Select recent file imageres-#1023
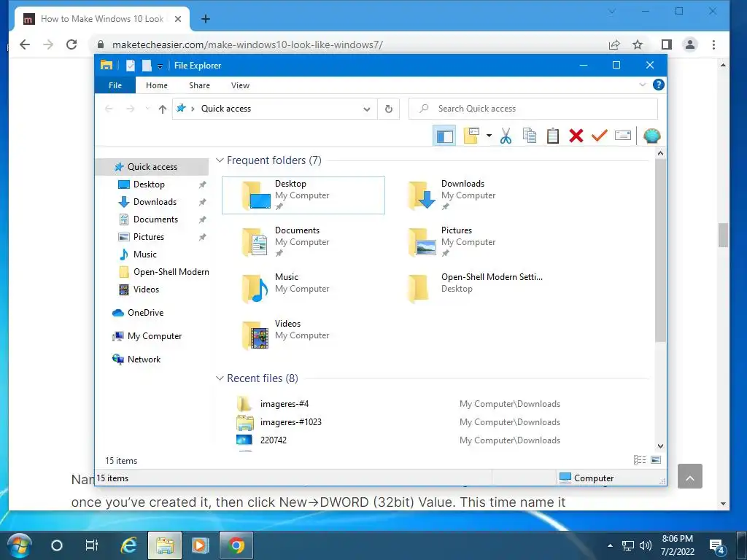This screenshot has width=747, height=560. point(290,422)
